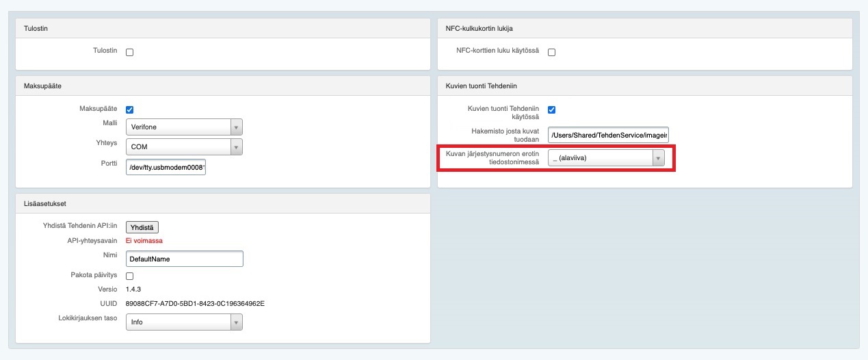The height and width of the screenshot is (360, 868).
Task: Tick the NFC-korttien luku käytössä checkbox
Action: coord(551,52)
